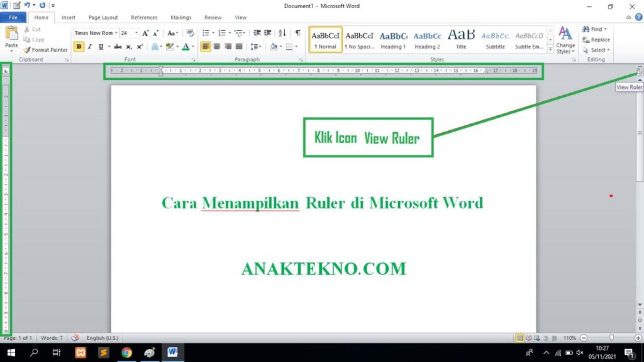Switch to the Page Layout tab
644x362 pixels.
103,17
